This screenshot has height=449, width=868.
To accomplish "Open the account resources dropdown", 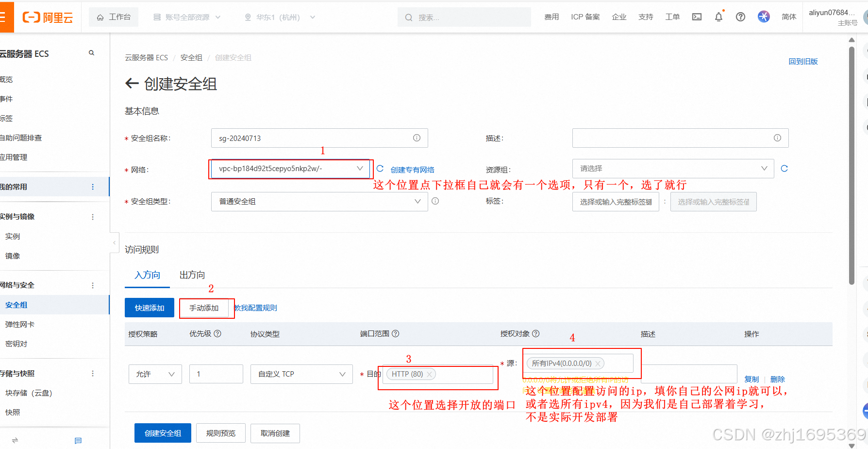I will [187, 17].
